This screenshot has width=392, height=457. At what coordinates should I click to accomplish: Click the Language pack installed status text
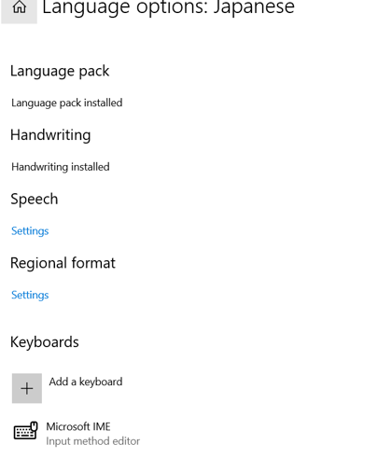point(67,103)
